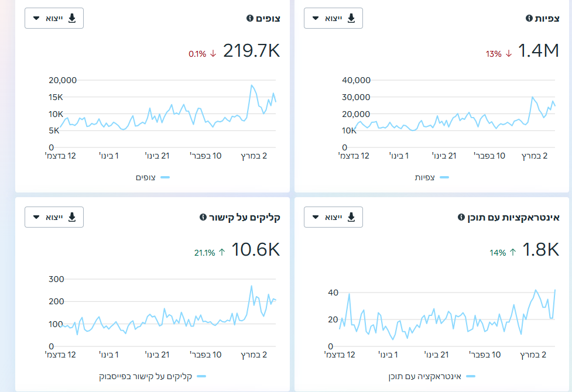Click 15K axis label in צופים chart
Screen dimensions: 572x392
56,97
